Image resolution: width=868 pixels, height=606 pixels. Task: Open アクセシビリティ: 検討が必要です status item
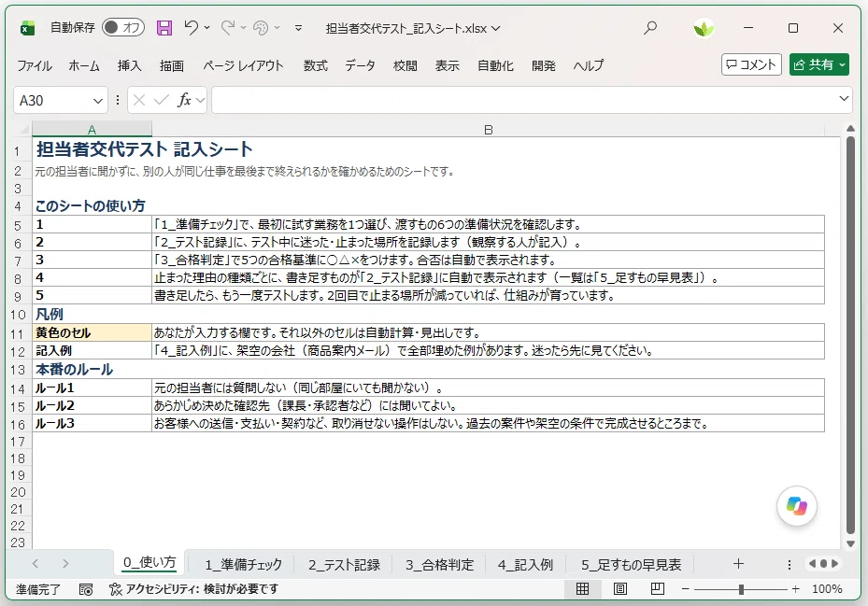(x=193, y=589)
